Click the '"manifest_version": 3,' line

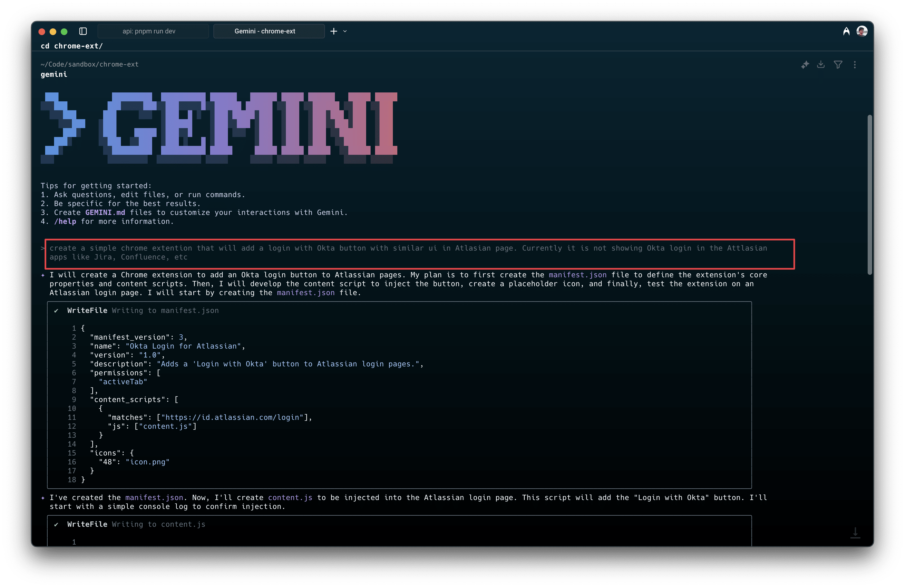138,337
